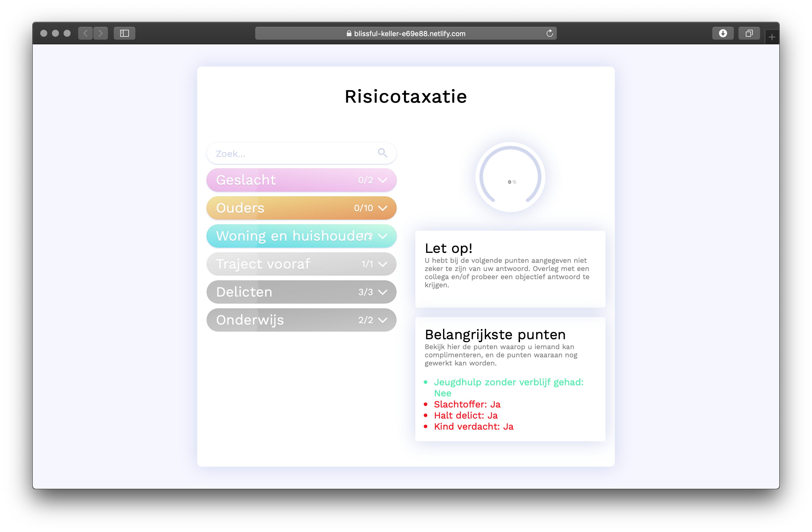Click the circular 0% risk gauge
The image size is (812, 532).
tap(510, 177)
